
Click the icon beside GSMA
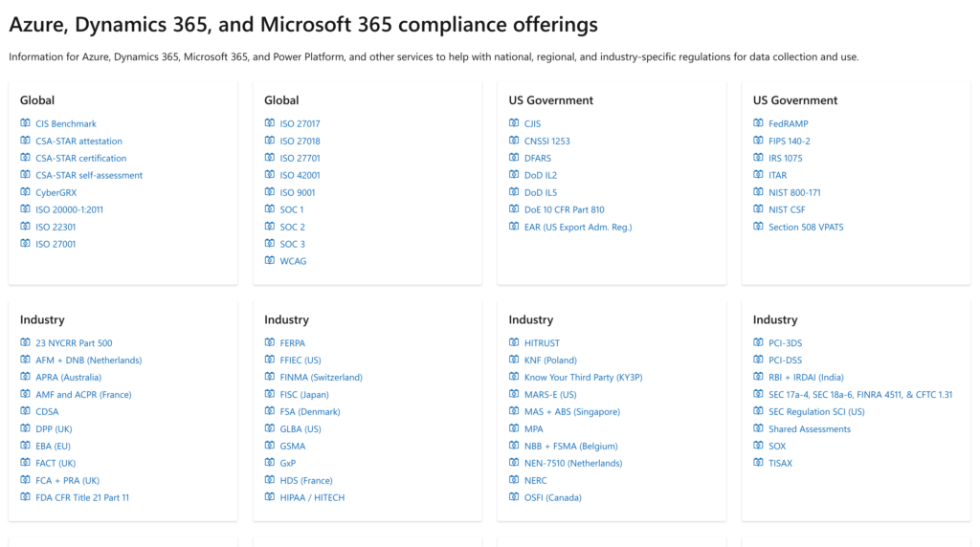coord(269,446)
